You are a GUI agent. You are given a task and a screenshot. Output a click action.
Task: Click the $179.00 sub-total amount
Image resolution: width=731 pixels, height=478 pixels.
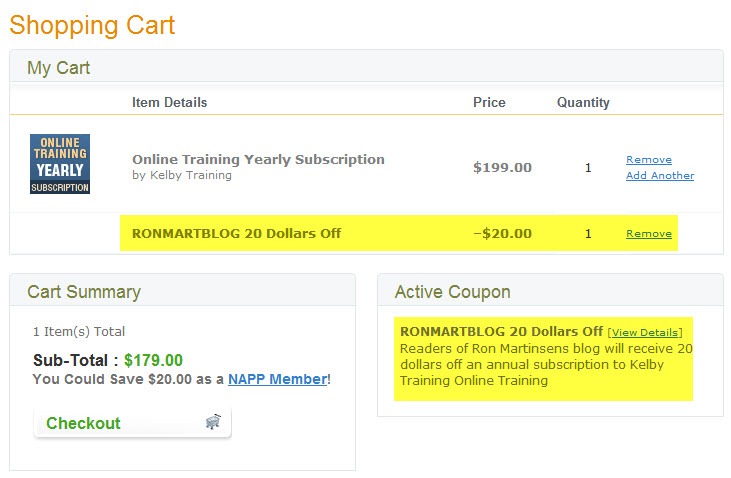(x=153, y=360)
